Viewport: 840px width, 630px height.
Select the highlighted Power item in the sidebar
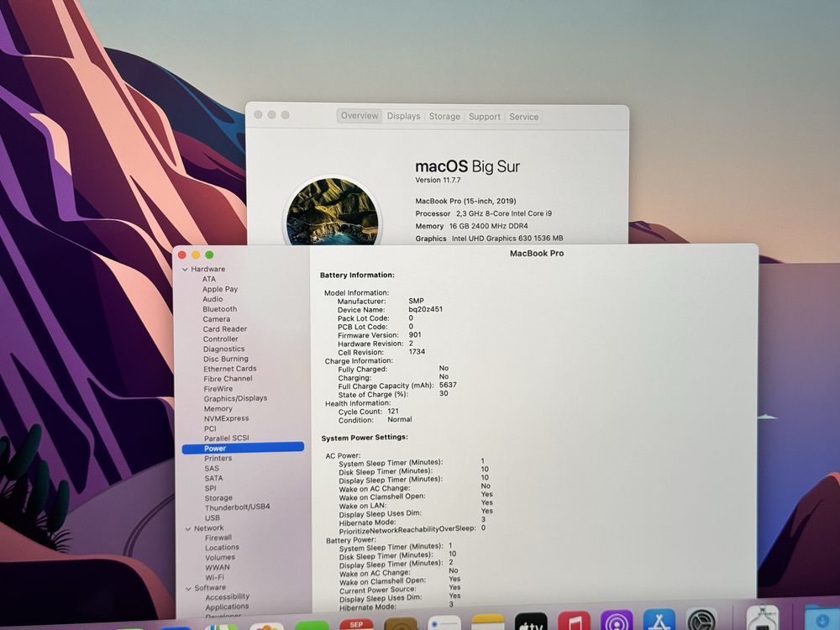tap(244, 449)
